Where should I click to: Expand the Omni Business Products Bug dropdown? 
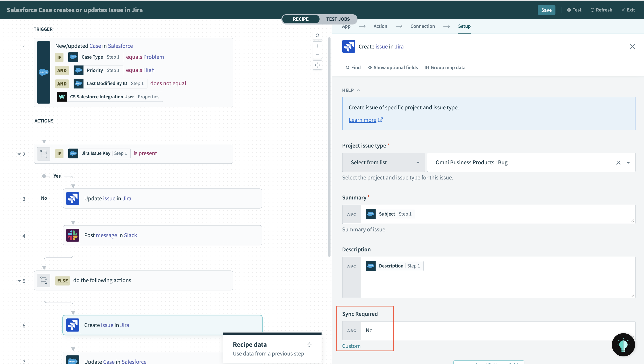coord(629,162)
